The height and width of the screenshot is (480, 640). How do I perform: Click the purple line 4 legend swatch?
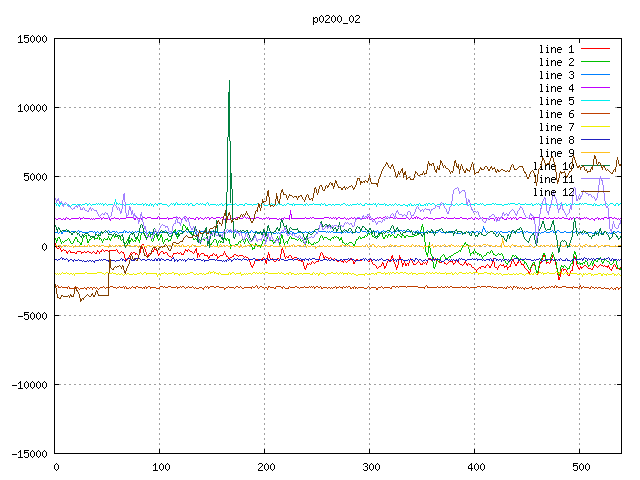(596, 88)
